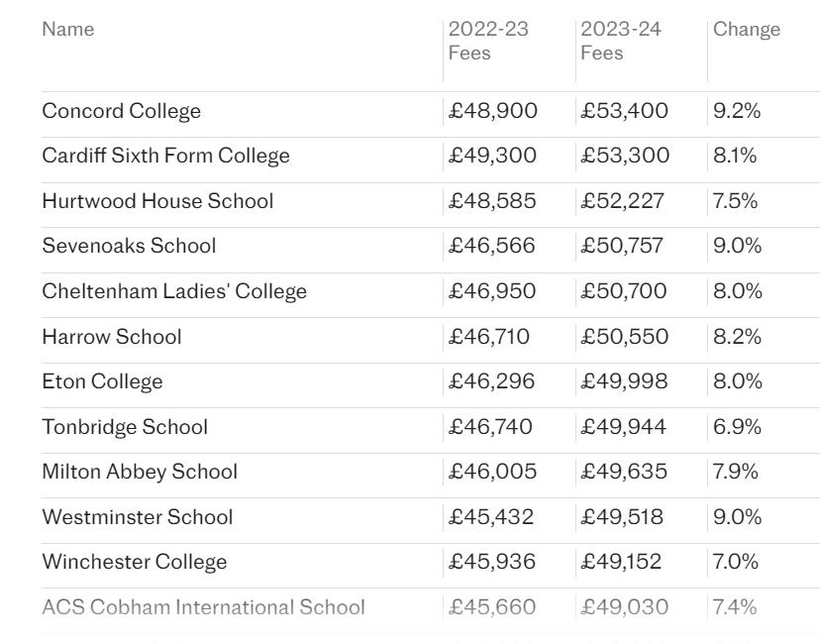Viewport: 820px width, 644px height.
Task: Click the Harrow School name cell
Action: 112,337
